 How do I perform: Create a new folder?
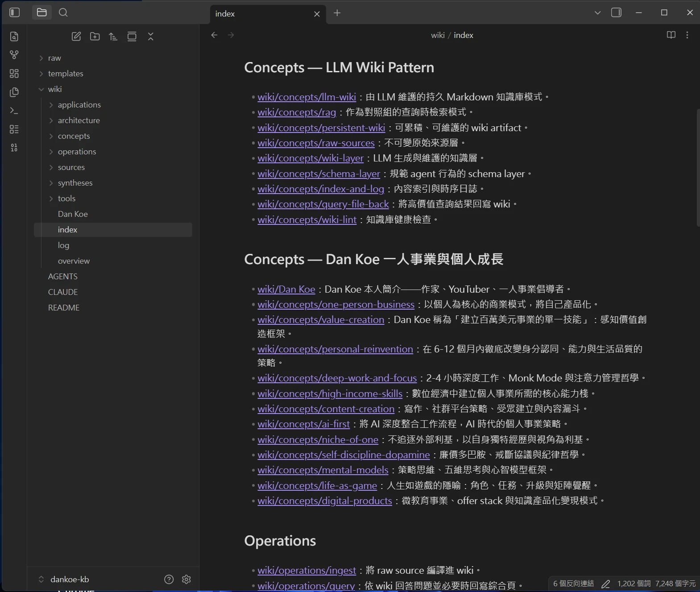click(95, 37)
